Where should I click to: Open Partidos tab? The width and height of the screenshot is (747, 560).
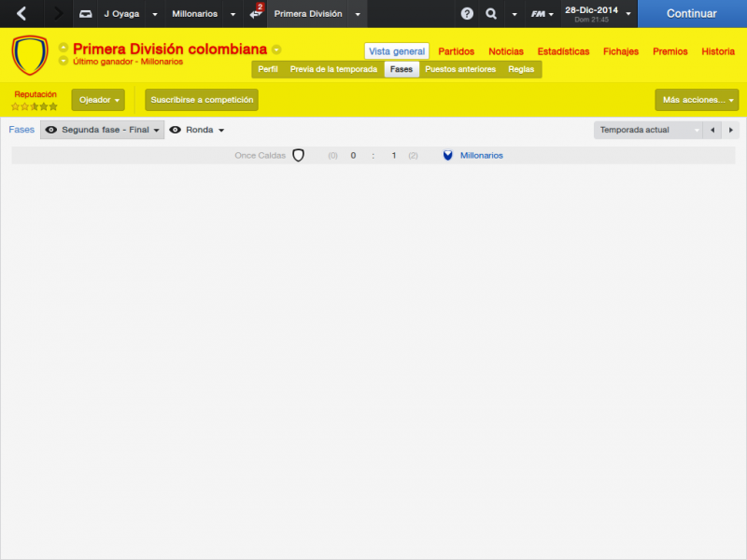457,51
